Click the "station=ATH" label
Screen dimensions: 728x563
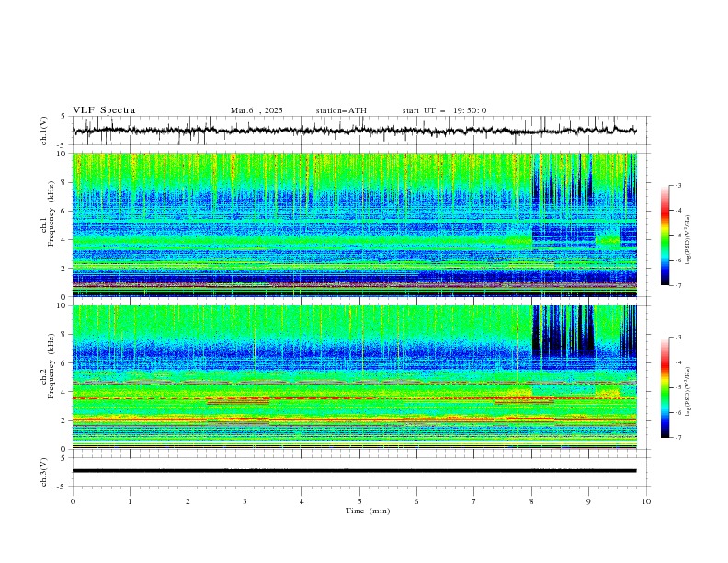(x=341, y=110)
